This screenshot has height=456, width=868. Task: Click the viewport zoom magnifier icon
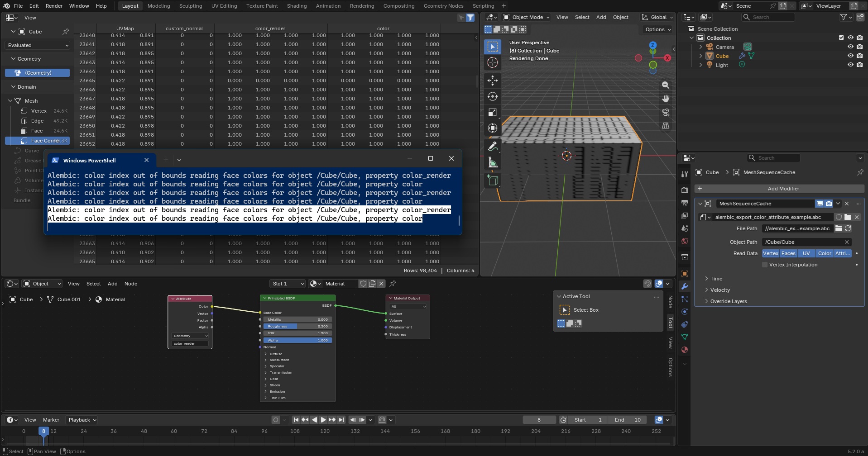[x=665, y=85]
